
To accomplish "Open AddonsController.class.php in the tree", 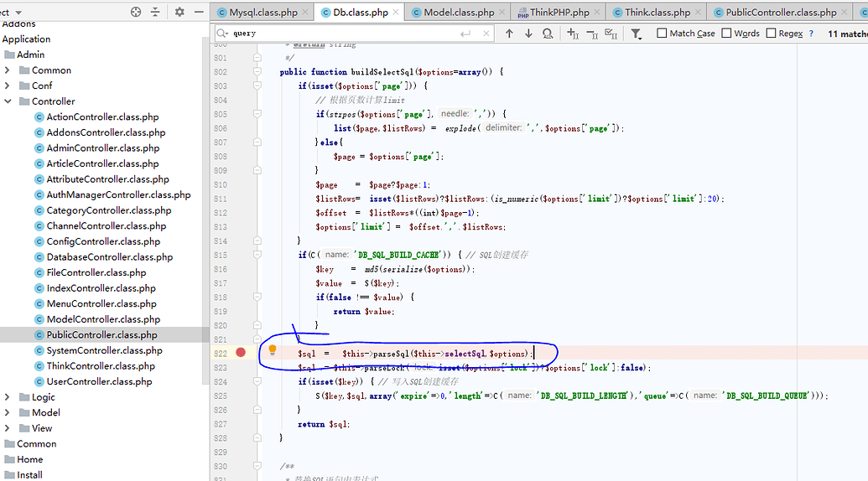I will [x=106, y=132].
